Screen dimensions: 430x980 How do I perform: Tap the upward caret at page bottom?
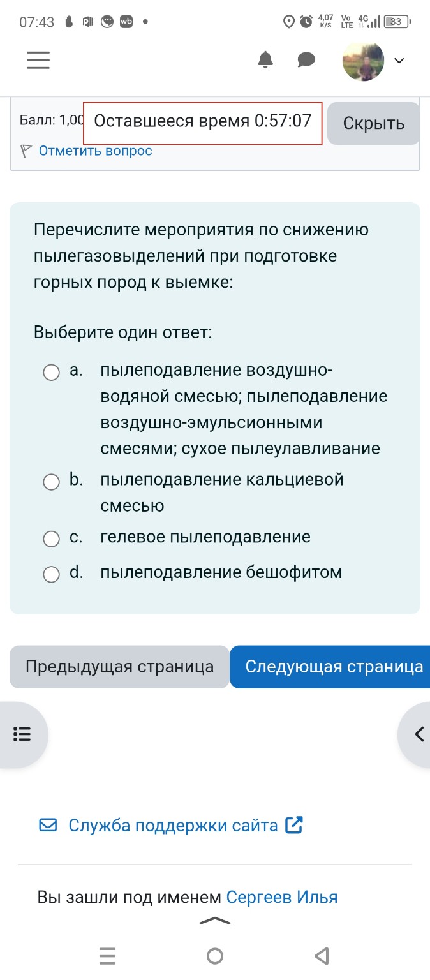click(215, 921)
